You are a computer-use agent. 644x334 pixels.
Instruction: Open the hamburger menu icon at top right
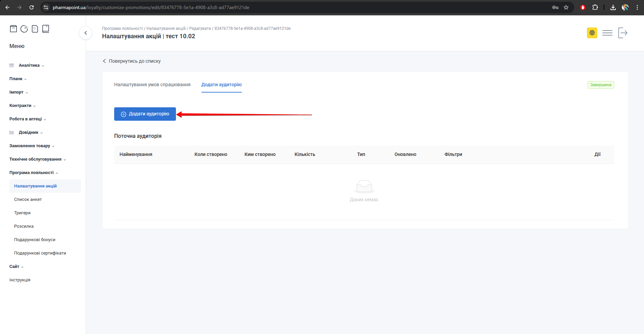click(607, 33)
